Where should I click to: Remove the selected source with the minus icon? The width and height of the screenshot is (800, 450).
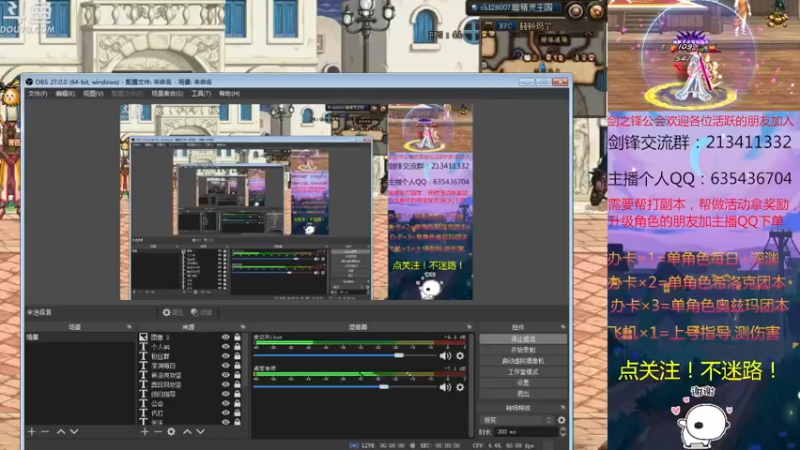pos(158,432)
